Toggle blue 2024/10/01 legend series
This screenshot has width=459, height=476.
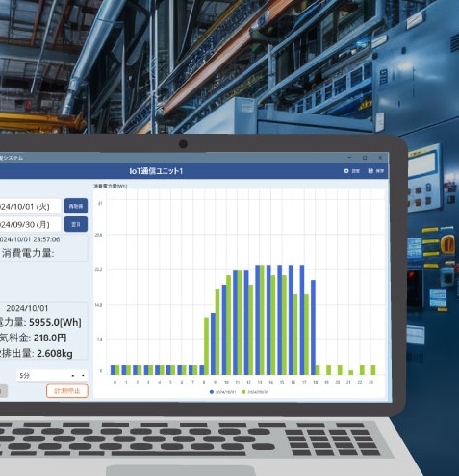coord(222,392)
